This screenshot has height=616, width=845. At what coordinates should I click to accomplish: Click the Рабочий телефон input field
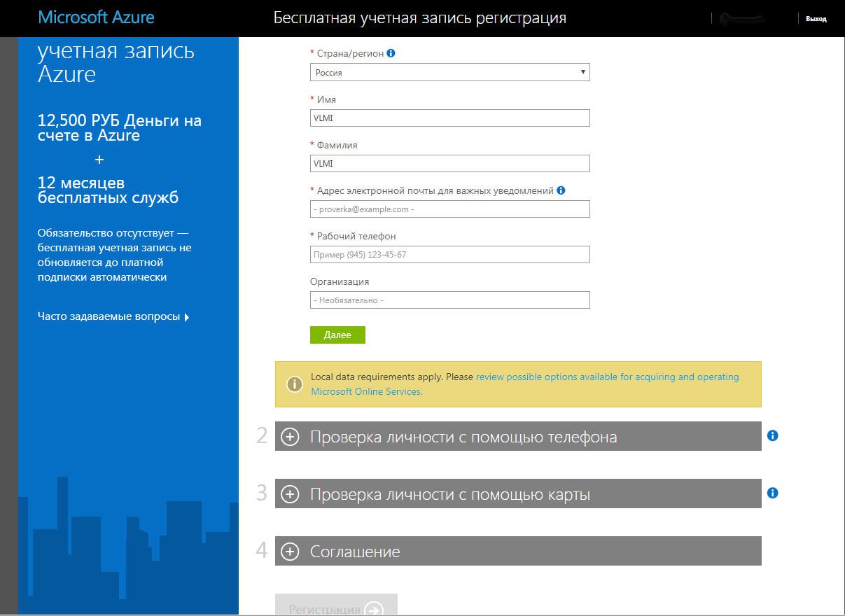(x=449, y=254)
